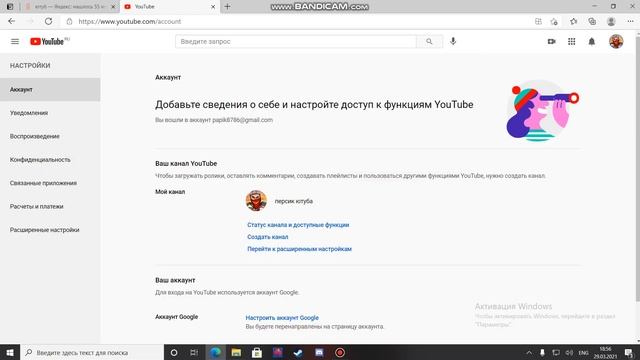Click the page vertical scrollbar
Image resolution: width=640 pixels, height=360 pixels.
click(x=637, y=169)
